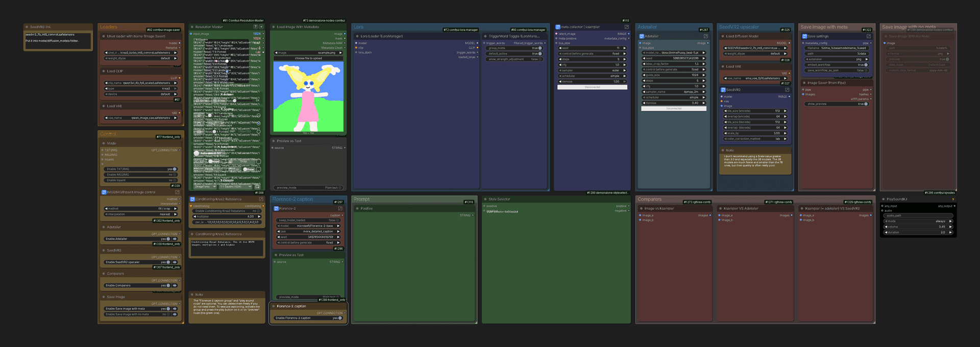Select the Florence-2 caption group title
This screenshot has width=980, height=347.
pyautogui.click(x=292, y=200)
